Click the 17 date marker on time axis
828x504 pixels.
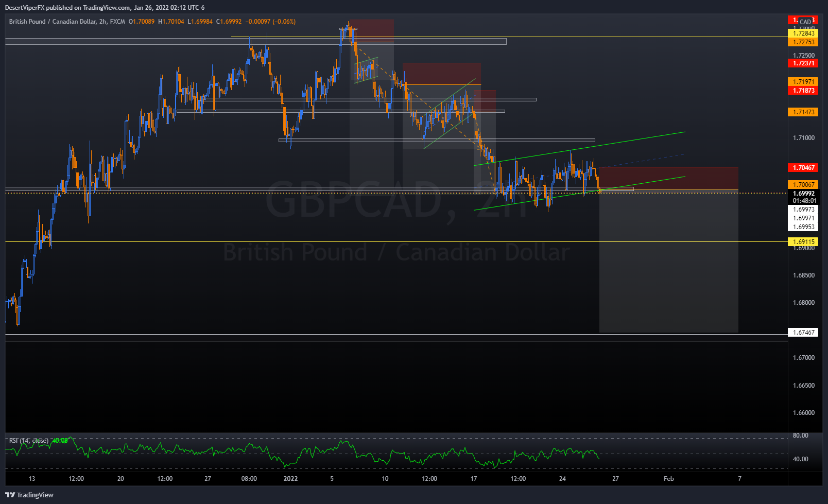tap(474, 479)
